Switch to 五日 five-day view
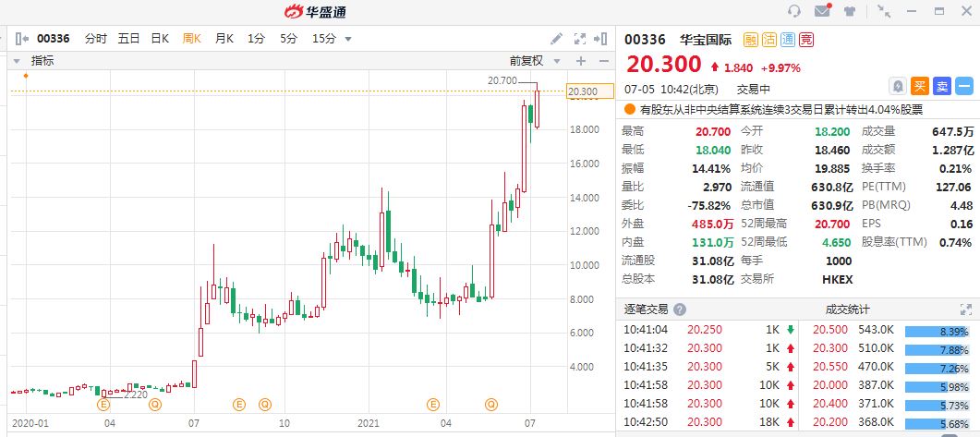This screenshot has width=980, height=437. coord(128,39)
